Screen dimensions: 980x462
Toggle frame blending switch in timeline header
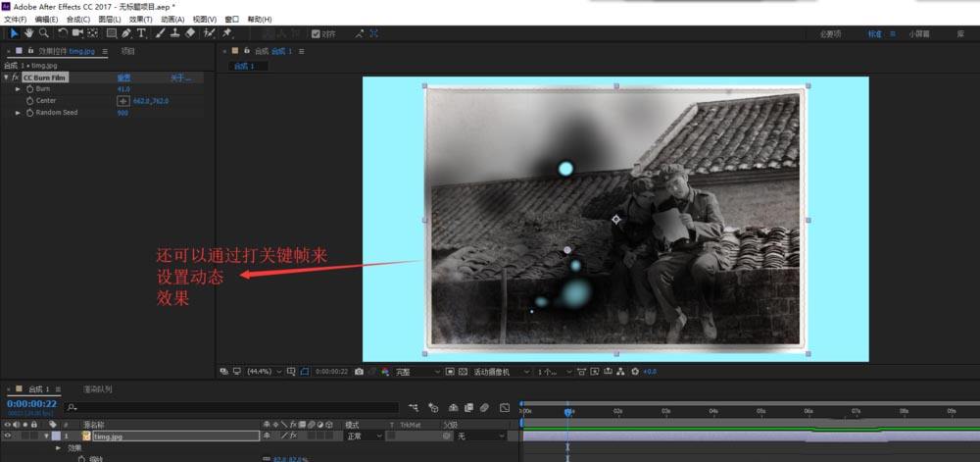point(468,408)
